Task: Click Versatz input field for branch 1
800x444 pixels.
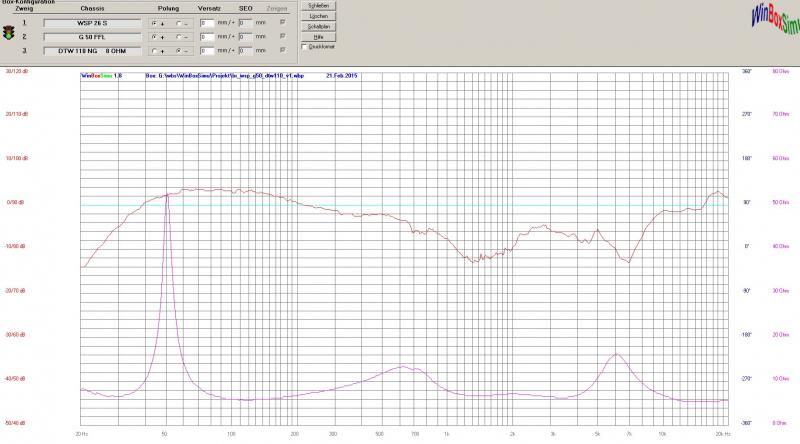Action: tap(208, 21)
